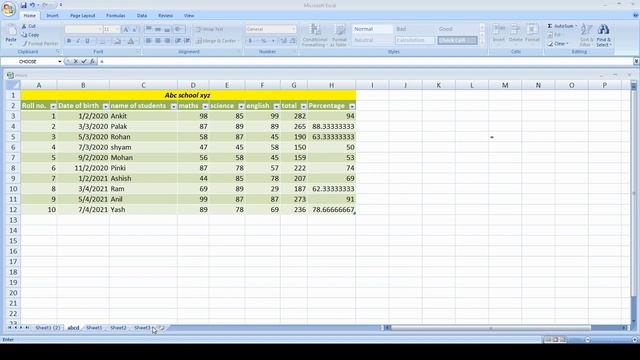Click the Copy button in Clipboard group
Image resolution: width=640 pixels, height=360 pixels.
point(30,35)
